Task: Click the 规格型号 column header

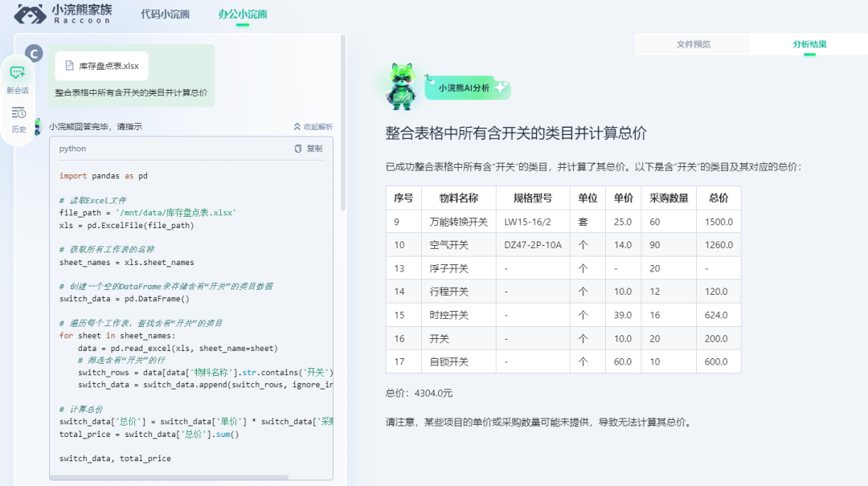Action: [x=533, y=198]
